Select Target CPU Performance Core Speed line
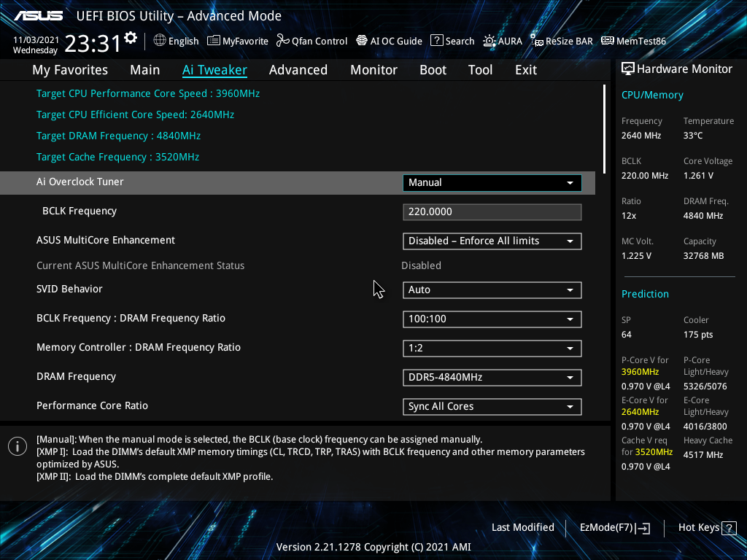747x560 pixels. [x=147, y=94]
